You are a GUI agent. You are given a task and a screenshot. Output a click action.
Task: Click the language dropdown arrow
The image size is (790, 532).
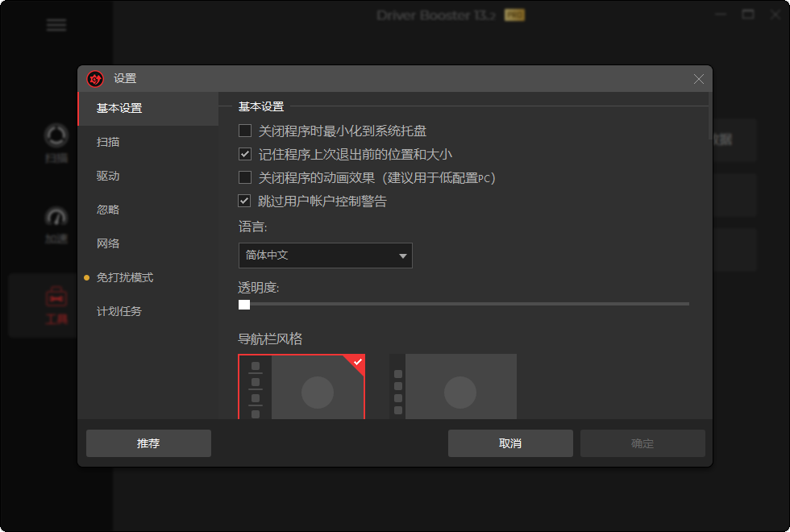point(402,255)
